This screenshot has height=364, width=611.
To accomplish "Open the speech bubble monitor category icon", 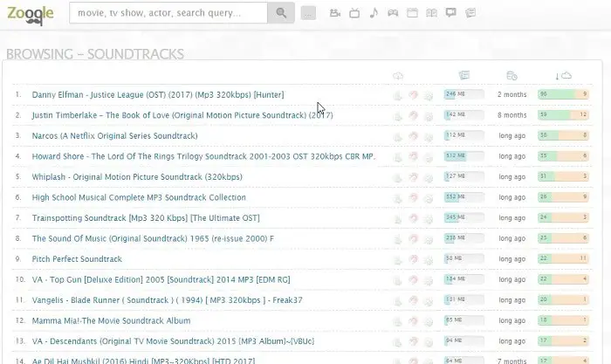I will [451, 13].
